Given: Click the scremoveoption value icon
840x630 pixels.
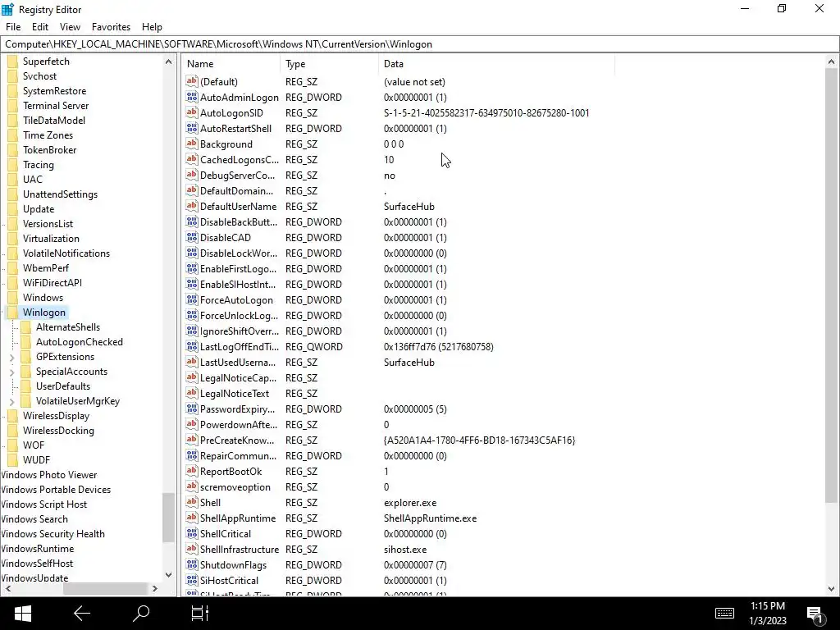Looking at the screenshot, I should click(x=192, y=486).
